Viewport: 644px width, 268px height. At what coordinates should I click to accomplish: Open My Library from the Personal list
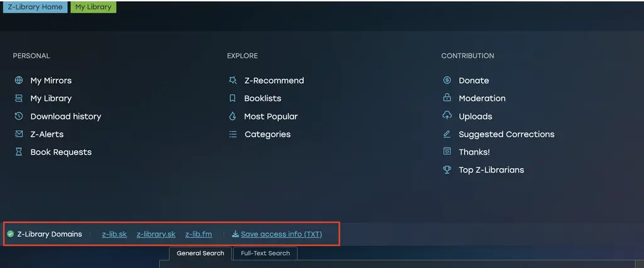tap(51, 98)
